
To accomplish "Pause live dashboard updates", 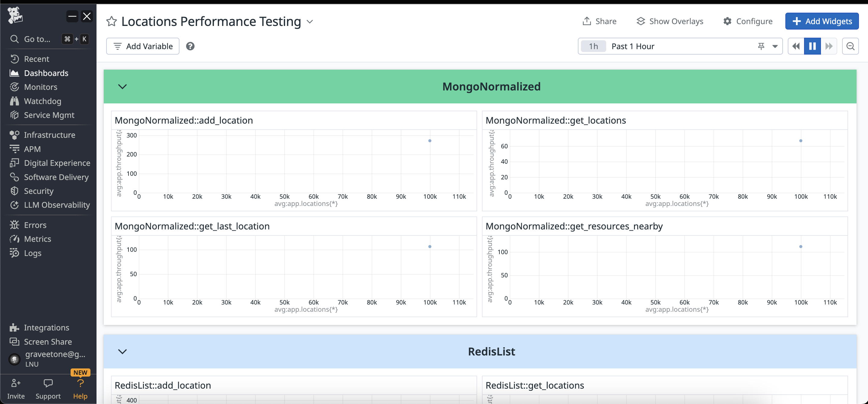I will (x=812, y=46).
